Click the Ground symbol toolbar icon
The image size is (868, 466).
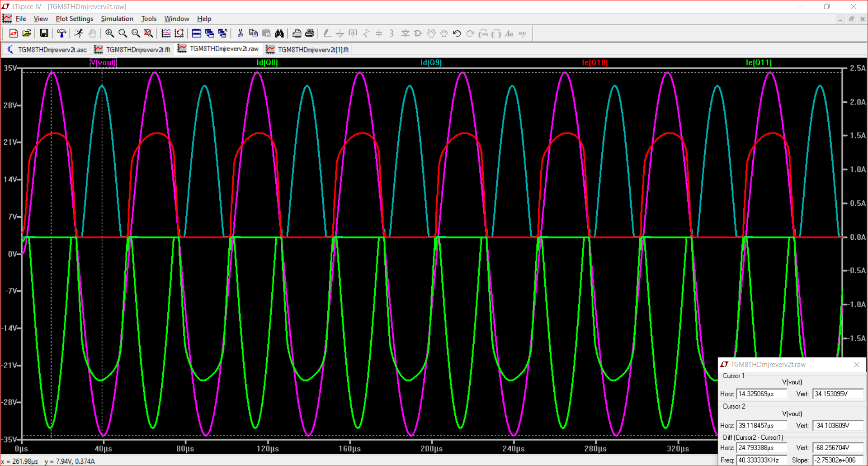(340, 33)
